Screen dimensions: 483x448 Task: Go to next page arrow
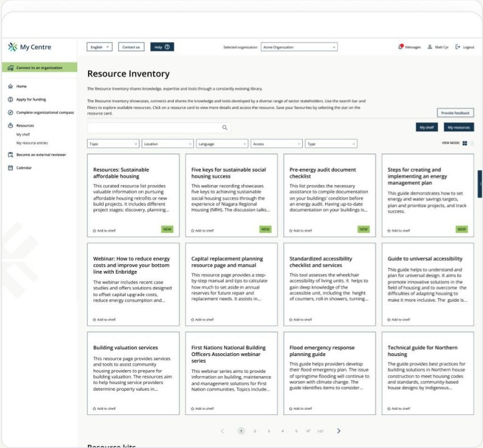coord(338,431)
